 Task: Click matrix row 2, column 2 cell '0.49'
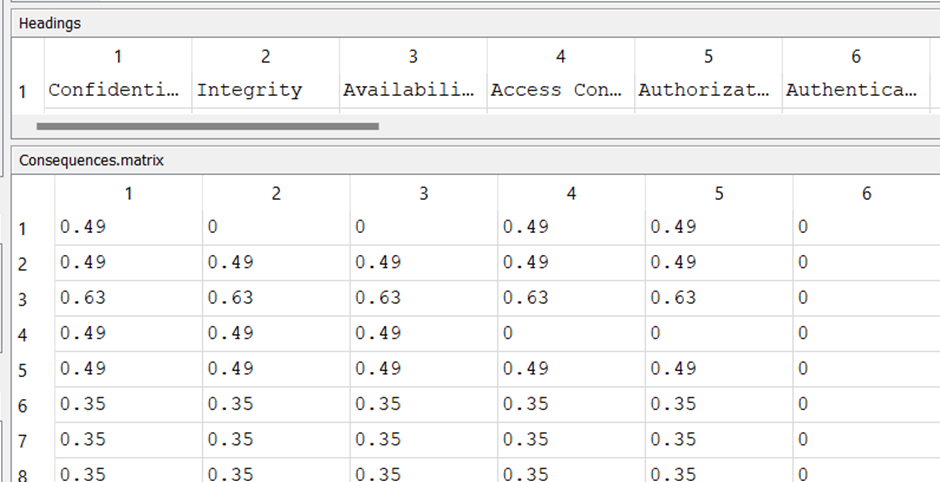click(276, 263)
